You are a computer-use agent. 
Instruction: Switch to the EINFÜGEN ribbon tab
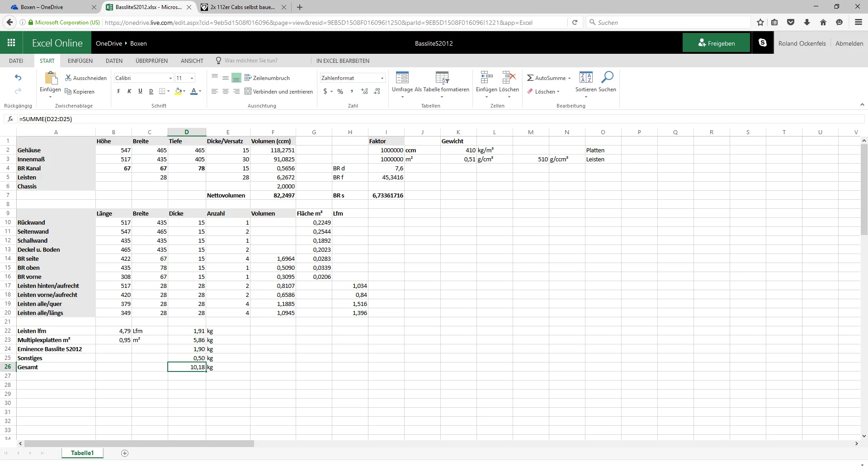pos(80,61)
